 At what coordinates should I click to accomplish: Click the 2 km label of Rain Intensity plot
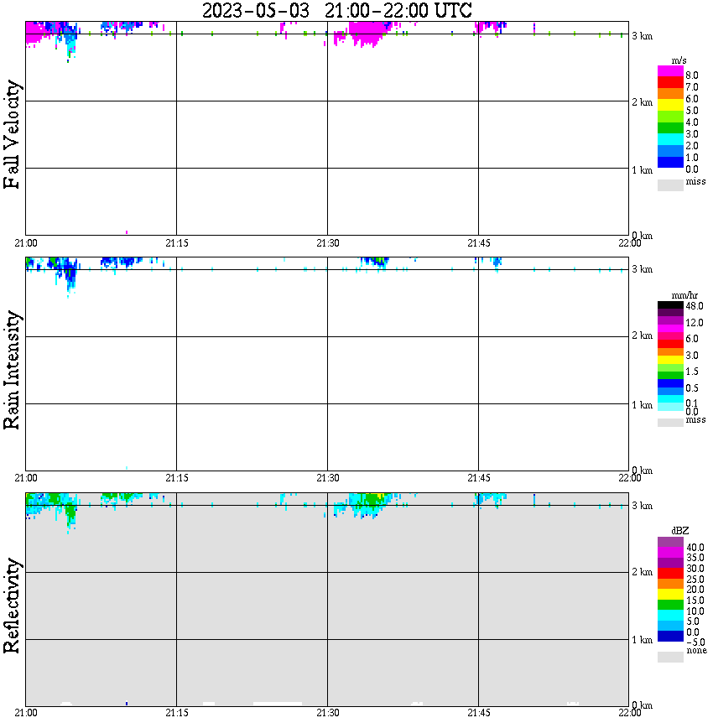pos(642,335)
